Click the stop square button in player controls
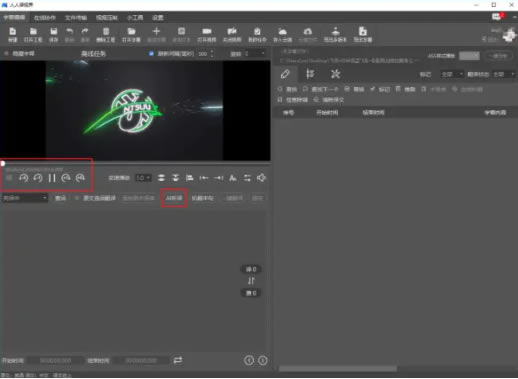518x379 pixels. tap(9, 178)
